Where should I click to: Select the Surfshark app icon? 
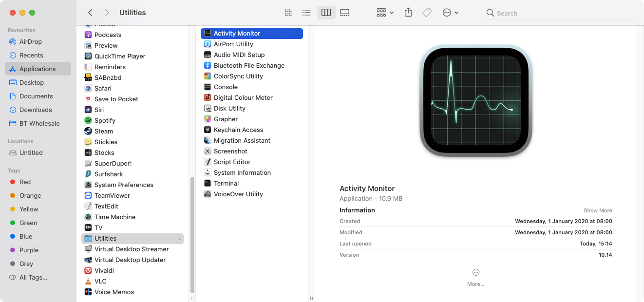click(x=88, y=174)
